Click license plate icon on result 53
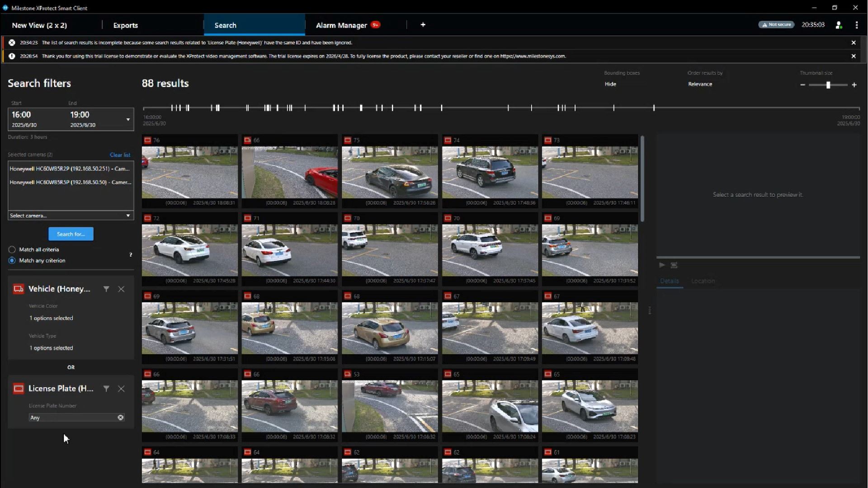This screenshot has height=488, width=868. coord(348,375)
